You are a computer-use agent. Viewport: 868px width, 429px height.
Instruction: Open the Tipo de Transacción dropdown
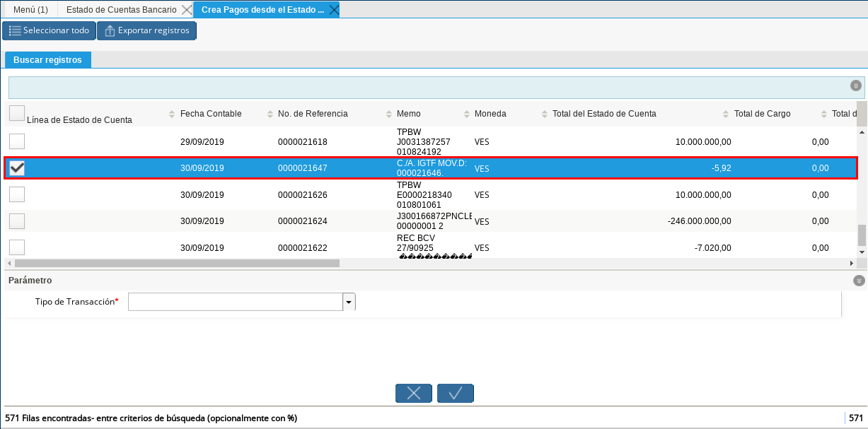tap(349, 302)
